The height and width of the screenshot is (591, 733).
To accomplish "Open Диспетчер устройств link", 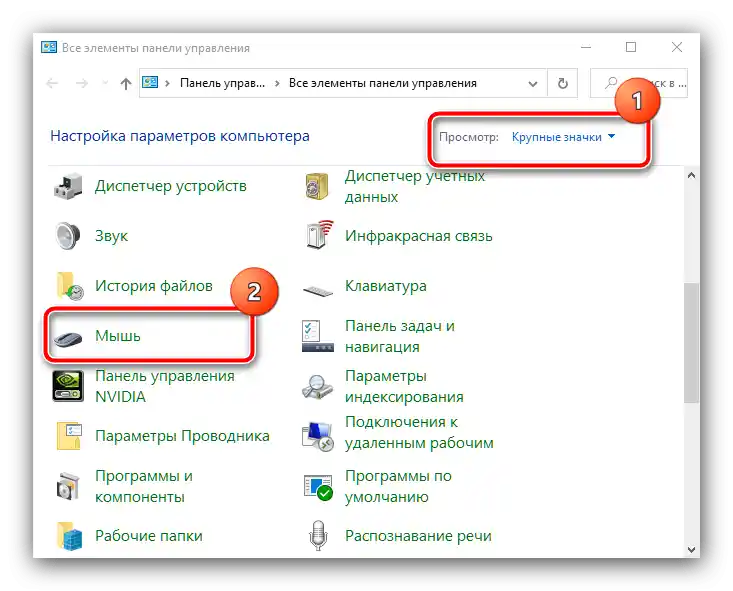I will [x=171, y=186].
